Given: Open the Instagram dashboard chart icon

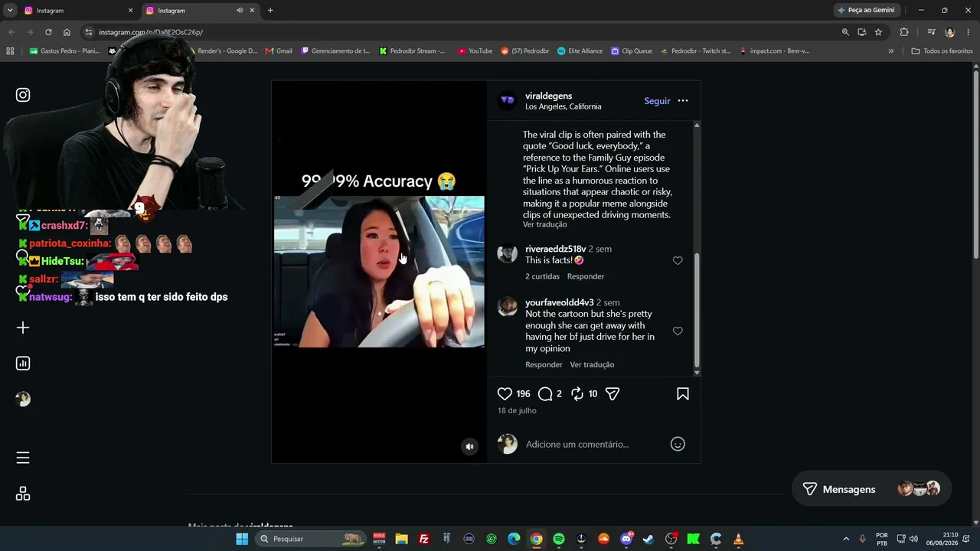Looking at the screenshot, I should (23, 364).
